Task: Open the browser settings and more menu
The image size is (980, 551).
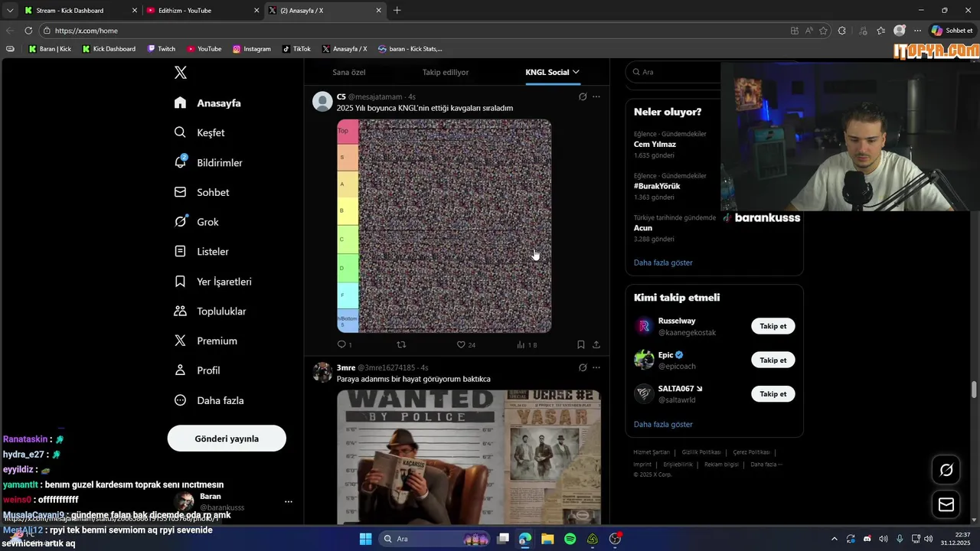Action: click(x=917, y=31)
